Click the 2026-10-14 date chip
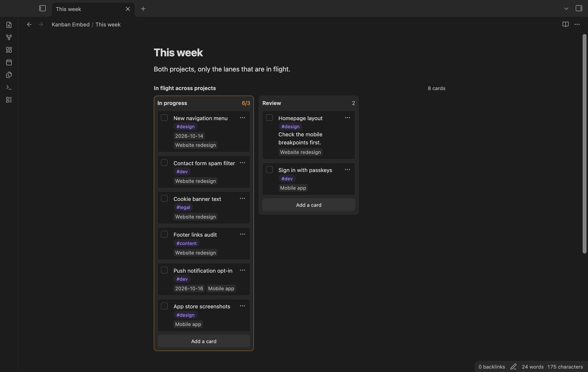This screenshot has height=372, width=588. pyautogui.click(x=189, y=136)
